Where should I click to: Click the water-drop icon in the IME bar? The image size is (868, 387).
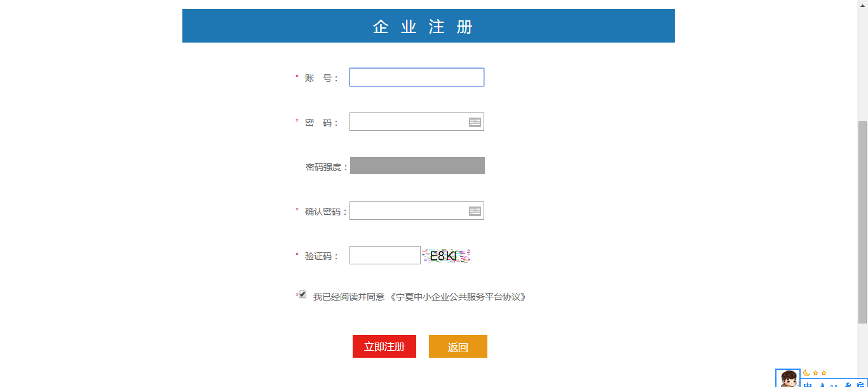(822, 384)
